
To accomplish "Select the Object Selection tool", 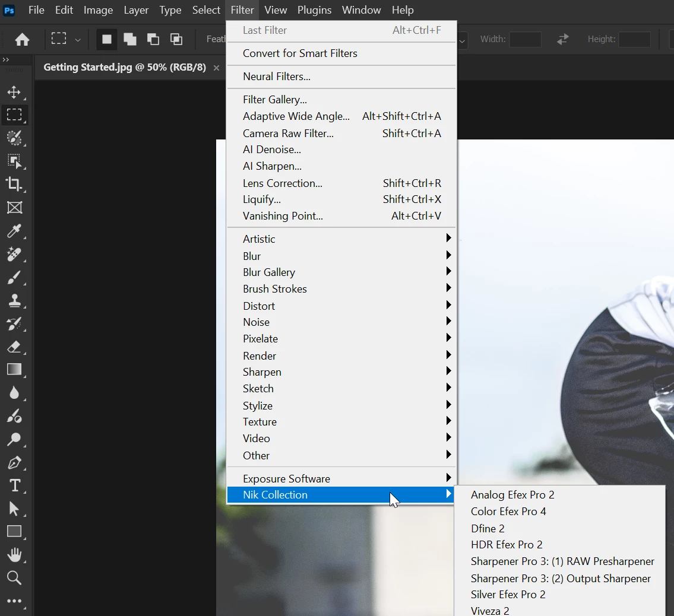I will pos(14,161).
